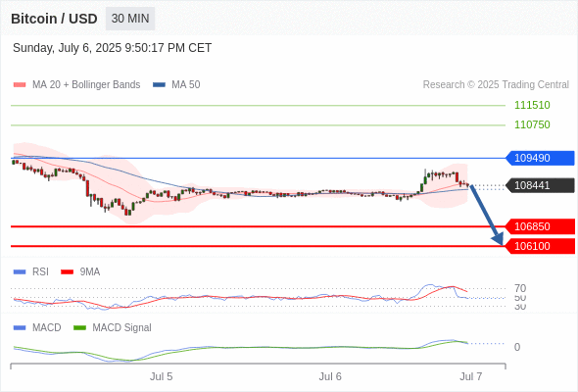The width and height of the screenshot is (578, 392).
Task: Click the MACD legend blue swatch
Action: (20, 328)
